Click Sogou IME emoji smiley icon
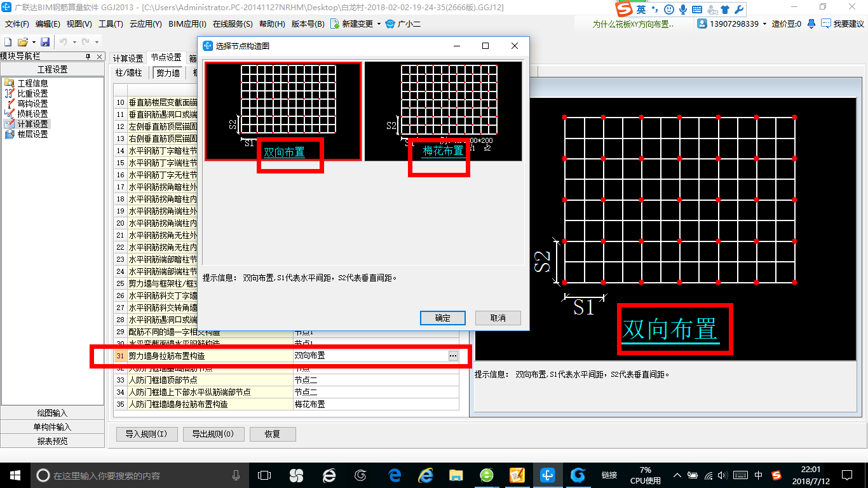 click(x=668, y=10)
